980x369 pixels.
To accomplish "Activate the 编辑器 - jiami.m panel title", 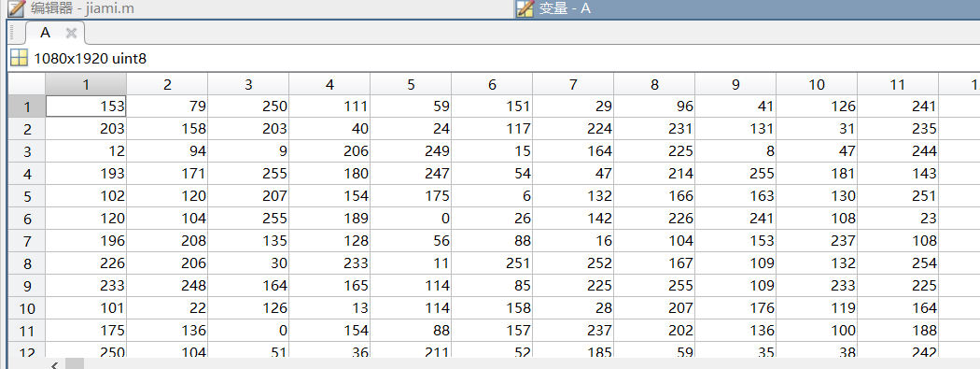I will [82, 8].
